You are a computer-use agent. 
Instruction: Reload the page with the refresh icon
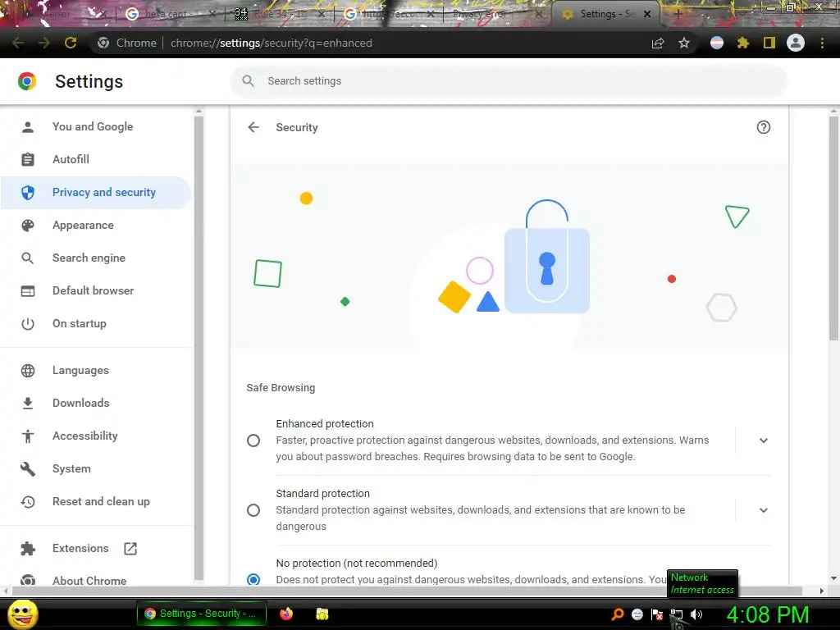click(x=71, y=43)
